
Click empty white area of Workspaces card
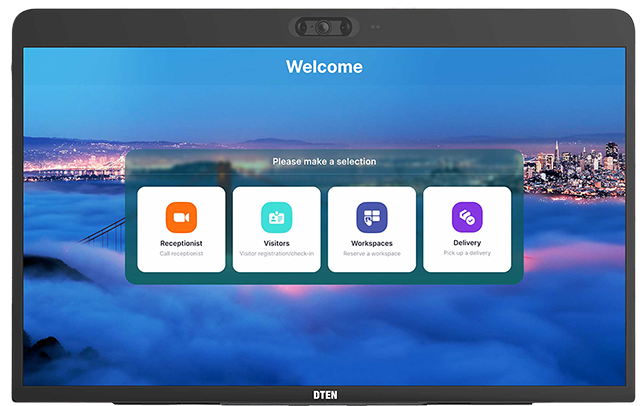pos(342,265)
